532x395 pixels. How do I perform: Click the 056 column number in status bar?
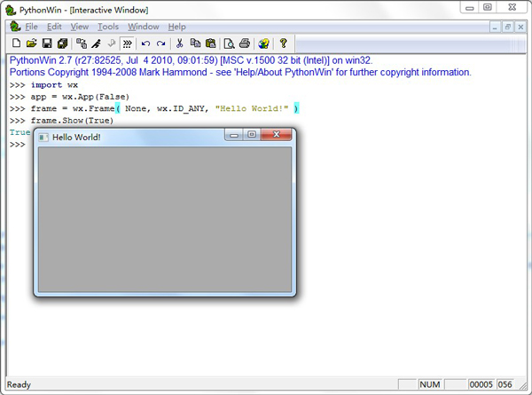point(505,384)
